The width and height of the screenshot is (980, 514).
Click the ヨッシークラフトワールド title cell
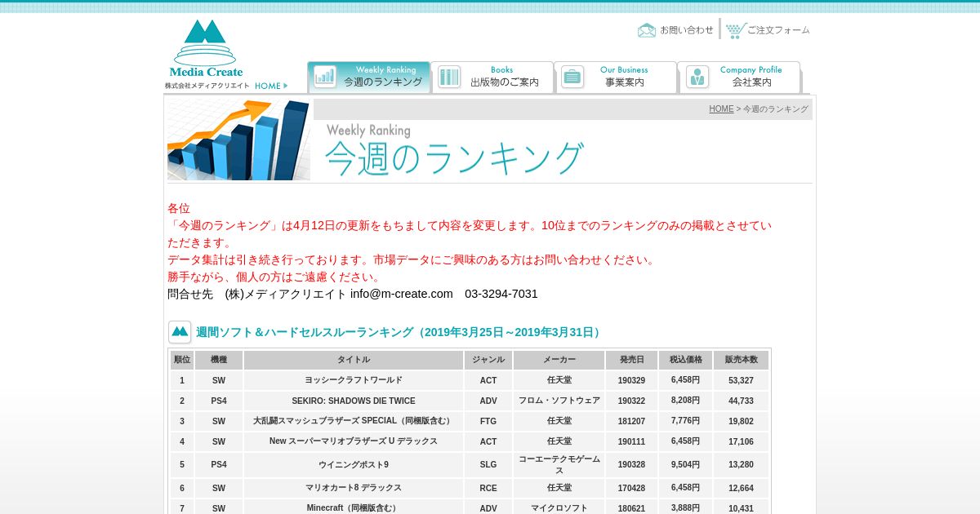tap(354, 380)
